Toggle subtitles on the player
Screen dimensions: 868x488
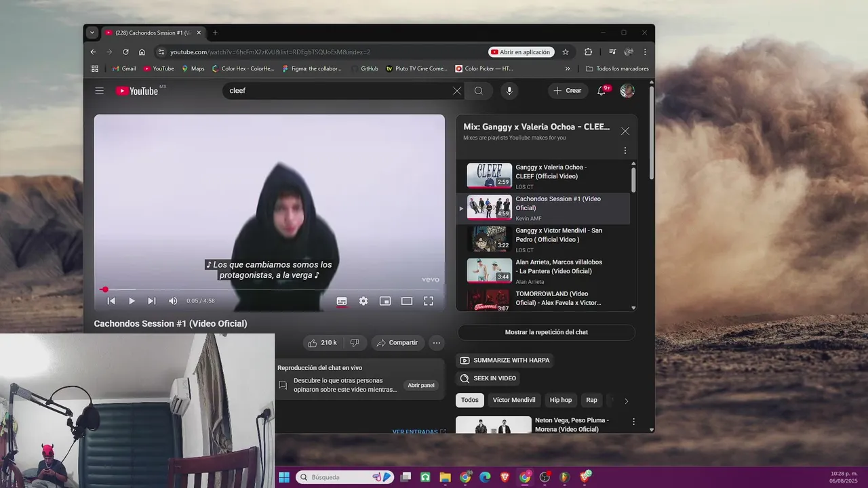pos(342,301)
